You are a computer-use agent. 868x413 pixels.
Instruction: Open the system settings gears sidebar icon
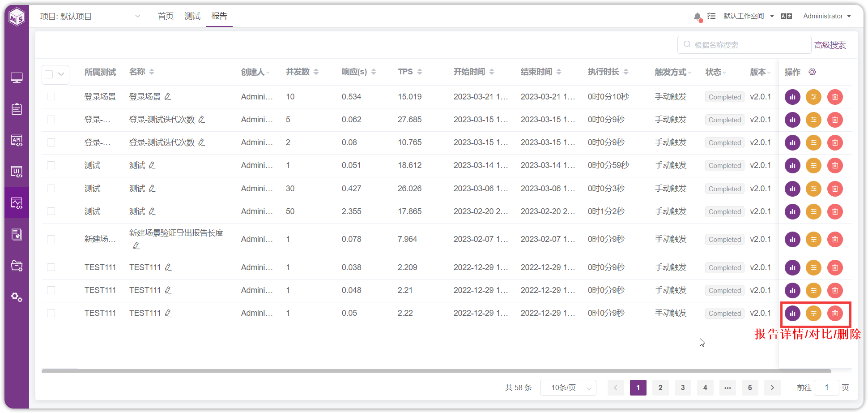(x=17, y=297)
